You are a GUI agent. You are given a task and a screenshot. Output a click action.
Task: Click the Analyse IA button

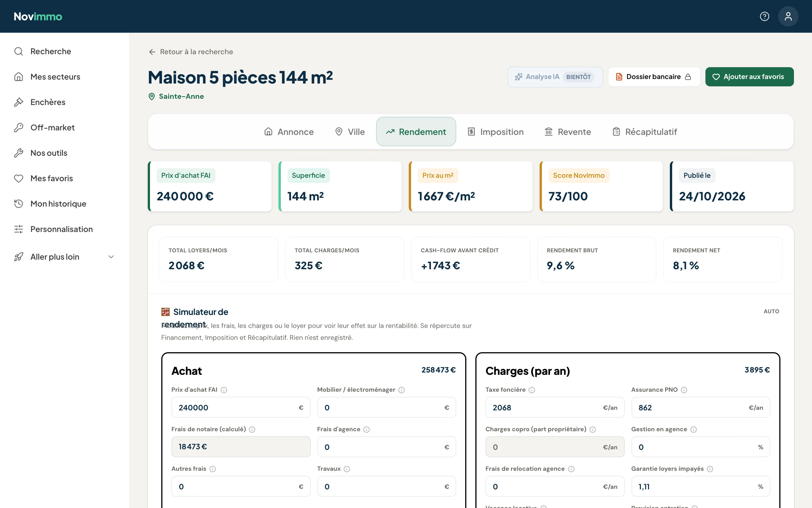[x=555, y=76]
